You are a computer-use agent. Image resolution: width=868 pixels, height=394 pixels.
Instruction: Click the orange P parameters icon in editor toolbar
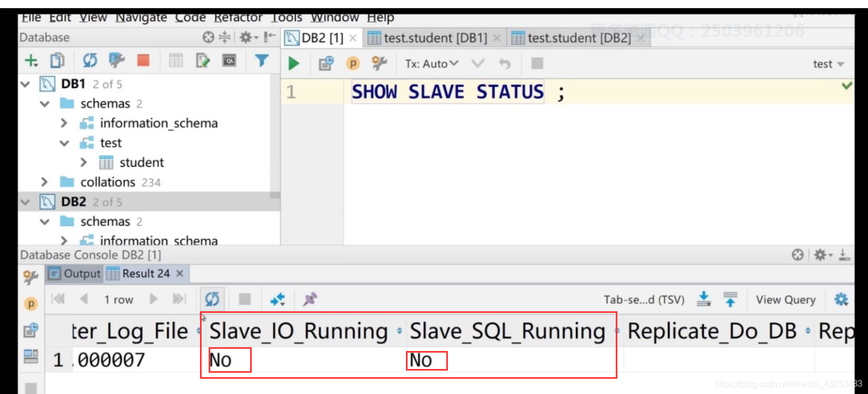pos(353,64)
